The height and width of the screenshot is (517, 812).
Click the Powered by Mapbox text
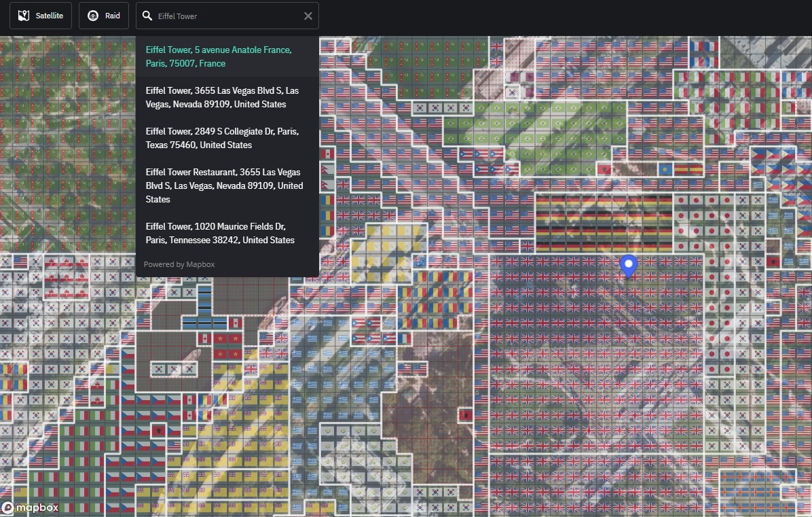pos(179,264)
